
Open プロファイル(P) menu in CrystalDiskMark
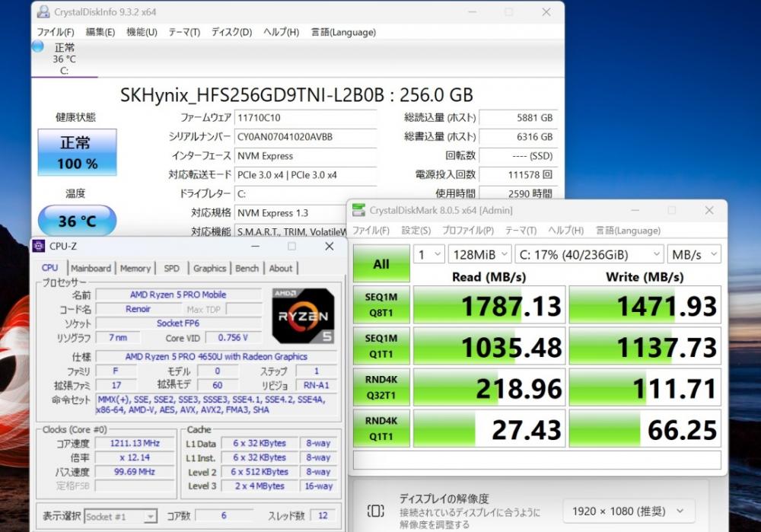pos(468,231)
